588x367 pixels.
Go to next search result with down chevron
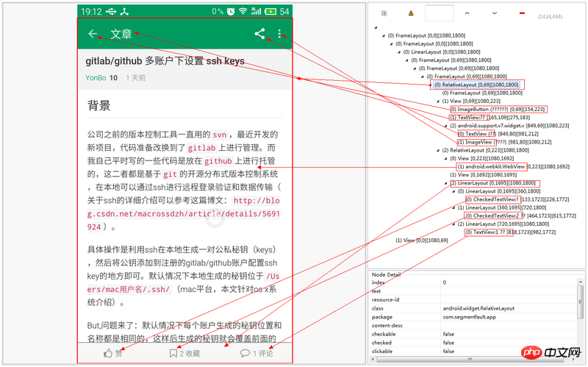(494, 13)
